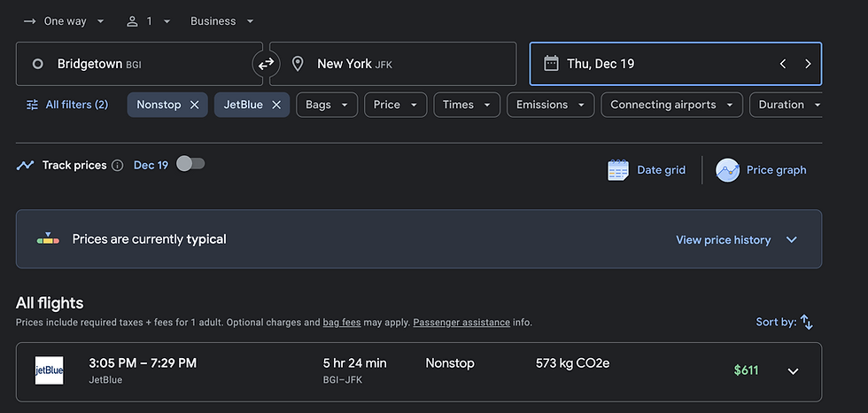Open the Business cabin class dropdown
This screenshot has height=413, width=868.
222,21
